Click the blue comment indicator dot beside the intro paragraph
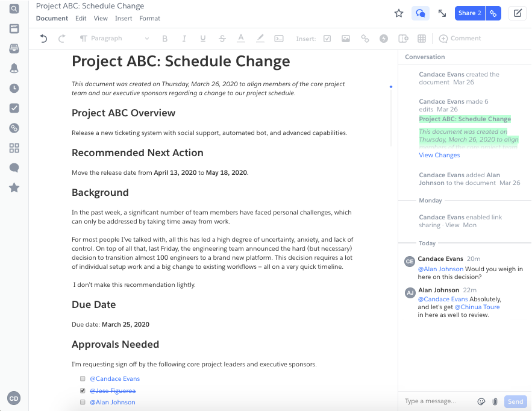 pos(391,87)
